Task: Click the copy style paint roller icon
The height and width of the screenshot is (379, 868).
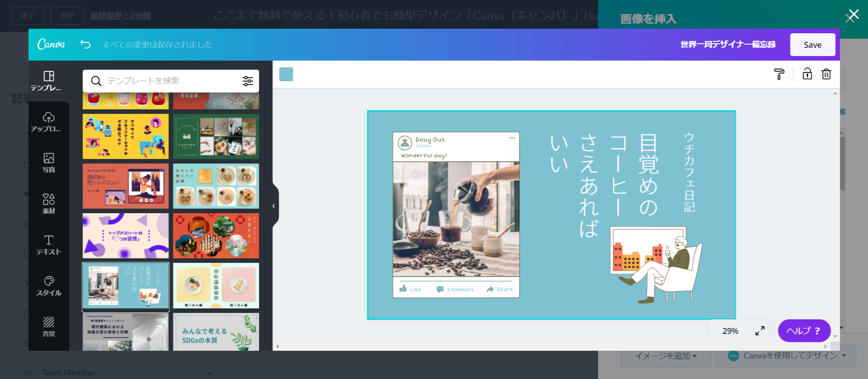Action: click(779, 74)
